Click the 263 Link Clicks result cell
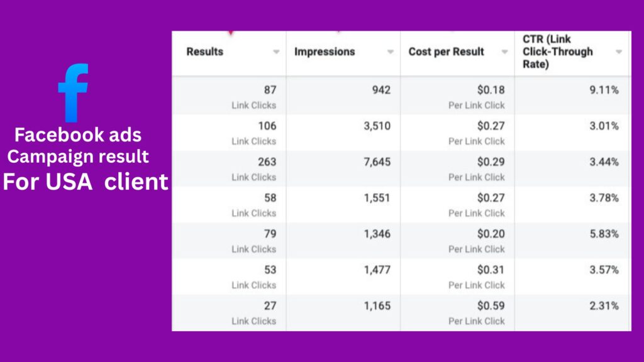The height and width of the screenshot is (362, 644). point(253,168)
